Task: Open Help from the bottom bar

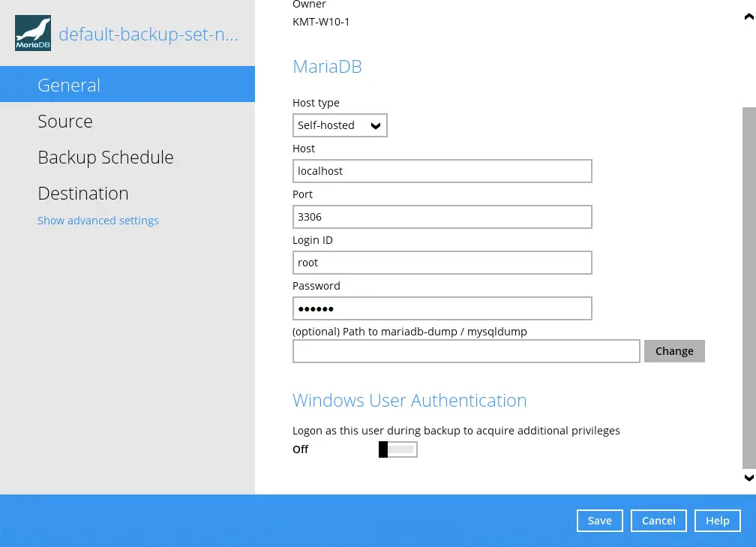Action: click(717, 521)
